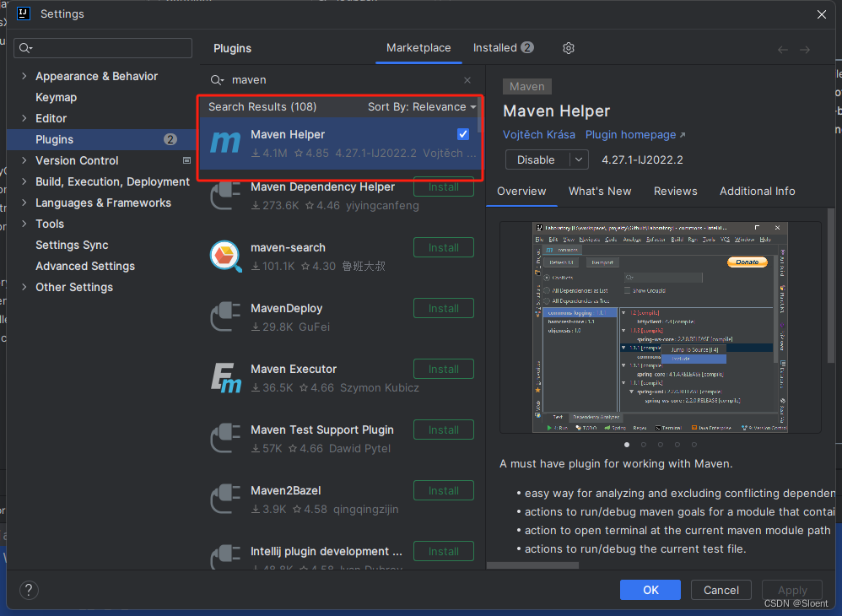Open the Additional Info tab

757,192
